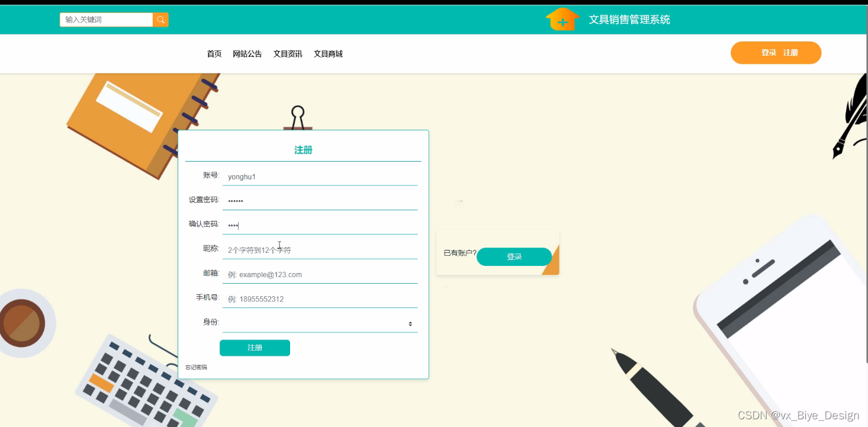Open the 网站公告 navigation item

(x=247, y=54)
